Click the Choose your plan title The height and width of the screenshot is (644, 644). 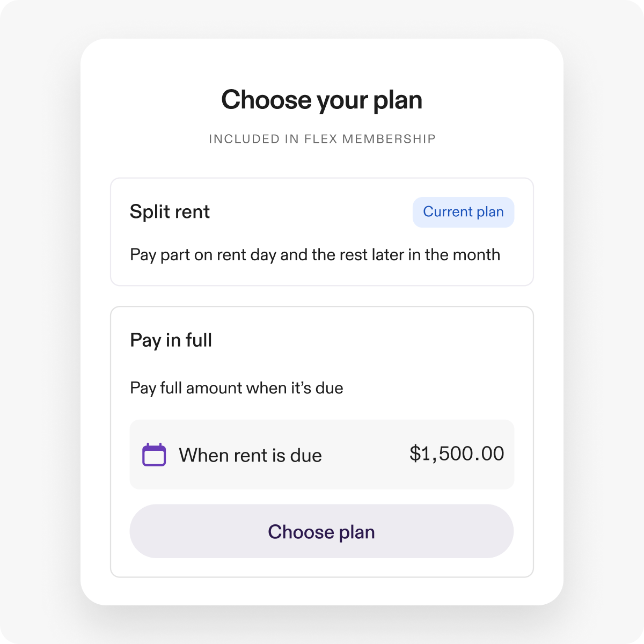click(321, 100)
